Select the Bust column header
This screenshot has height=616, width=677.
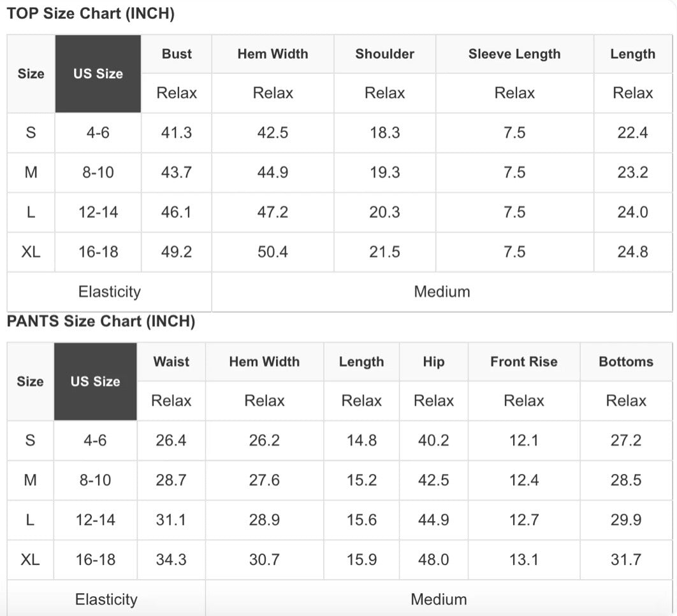tap(177, 54)
